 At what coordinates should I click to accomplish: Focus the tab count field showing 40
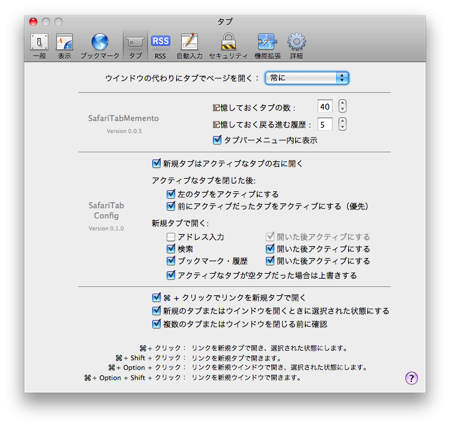coord(325,107)
